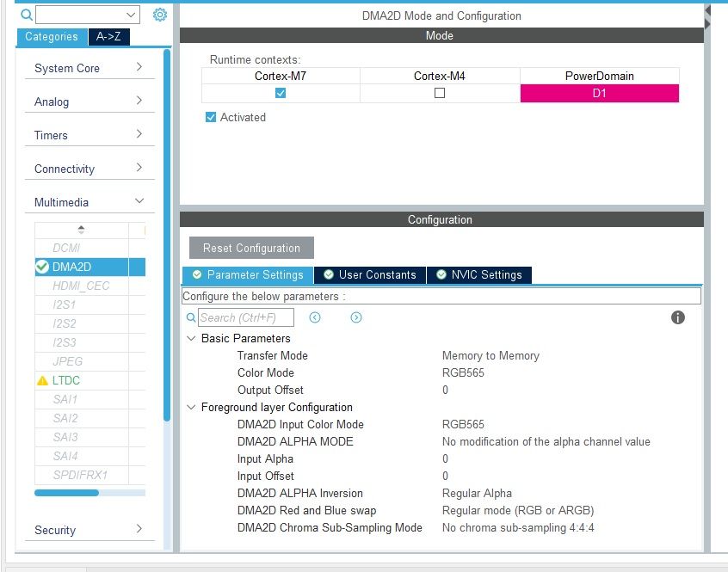728x572 pixels.
Task: Go to previous search result arrow
Action: (315, 317)
